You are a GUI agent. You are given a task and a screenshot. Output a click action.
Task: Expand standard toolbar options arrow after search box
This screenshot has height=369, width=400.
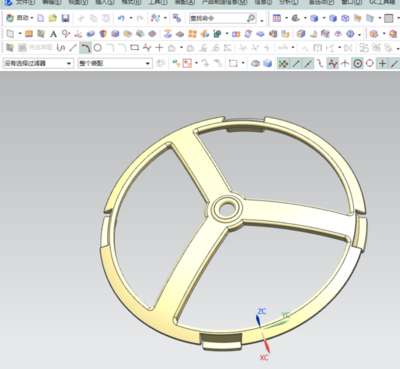(262, 21)
